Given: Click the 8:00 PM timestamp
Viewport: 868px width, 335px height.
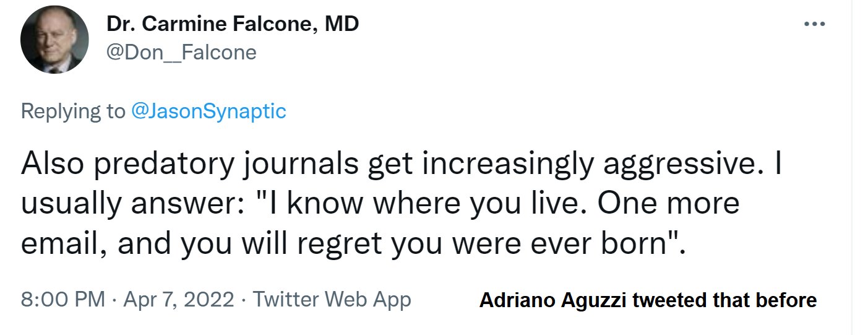Looking at the screenshot, I should 62,300.
